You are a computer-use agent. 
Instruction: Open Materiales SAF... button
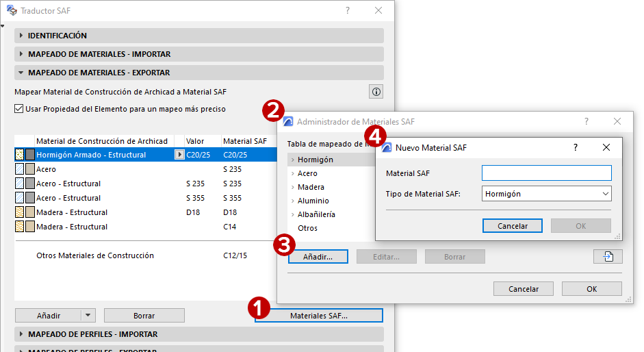click(319, 316)
